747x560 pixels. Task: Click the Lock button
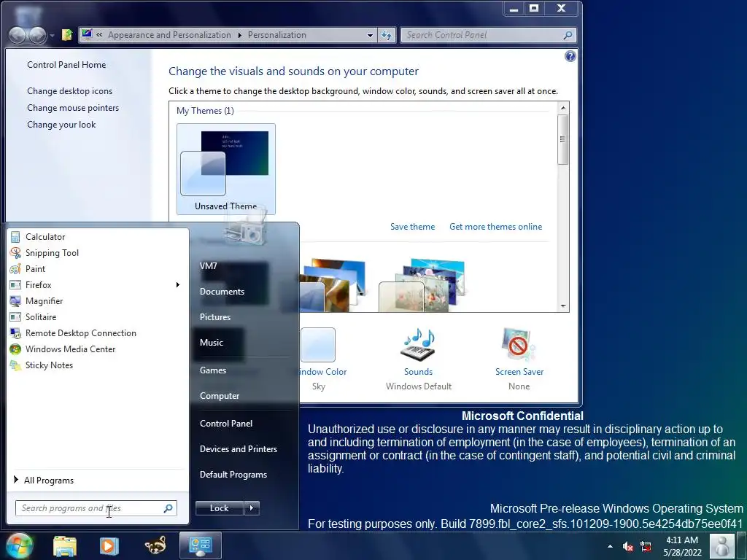coord(219,508)
